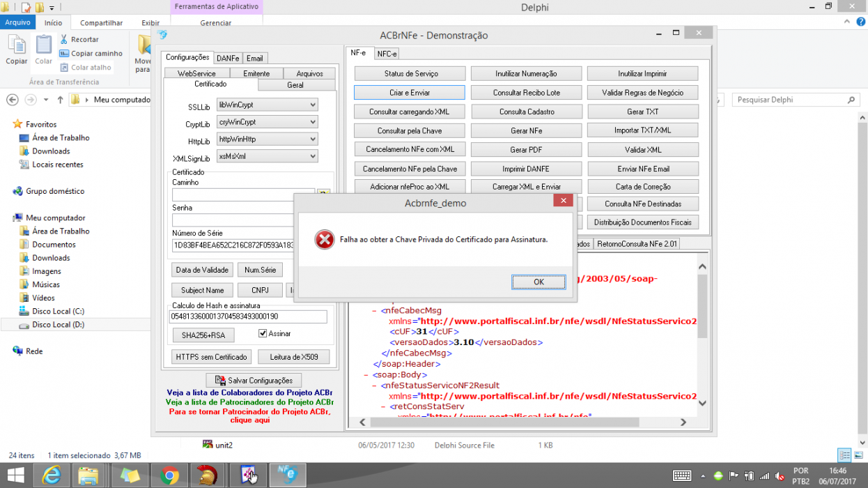Screen dimensions: 868x488
Task: Click the diskette icon on Salvar Configurações
Action: 220,380
